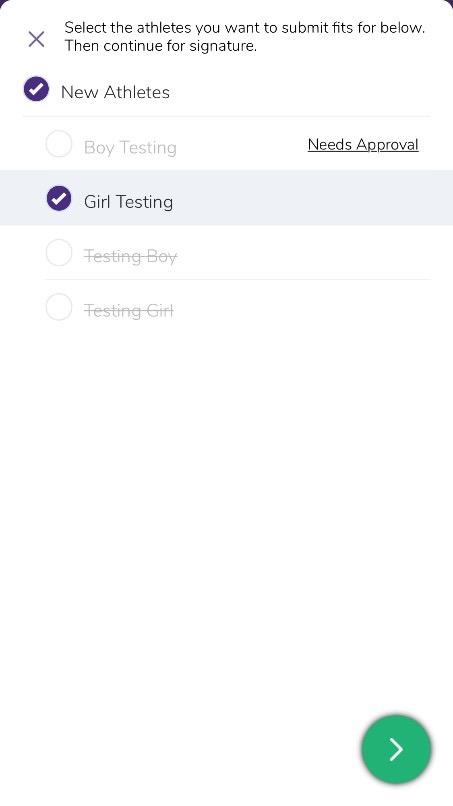
Task: Select the New Athletes group label
Action: point(115,92)
